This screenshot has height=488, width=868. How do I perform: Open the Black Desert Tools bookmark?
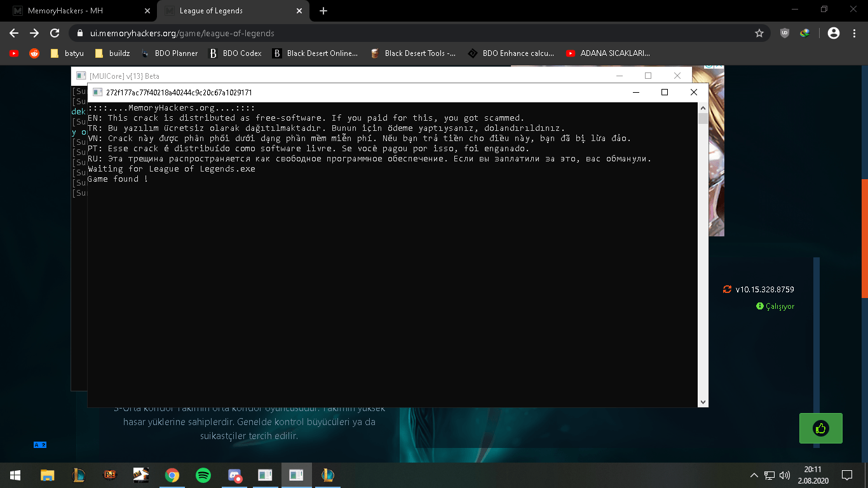pos(413,53)
